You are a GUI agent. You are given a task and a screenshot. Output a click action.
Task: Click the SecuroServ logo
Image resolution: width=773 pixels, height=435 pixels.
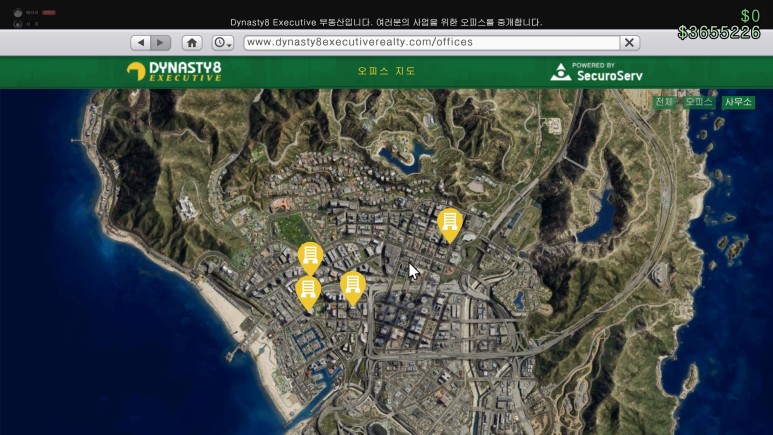[597, 72]
